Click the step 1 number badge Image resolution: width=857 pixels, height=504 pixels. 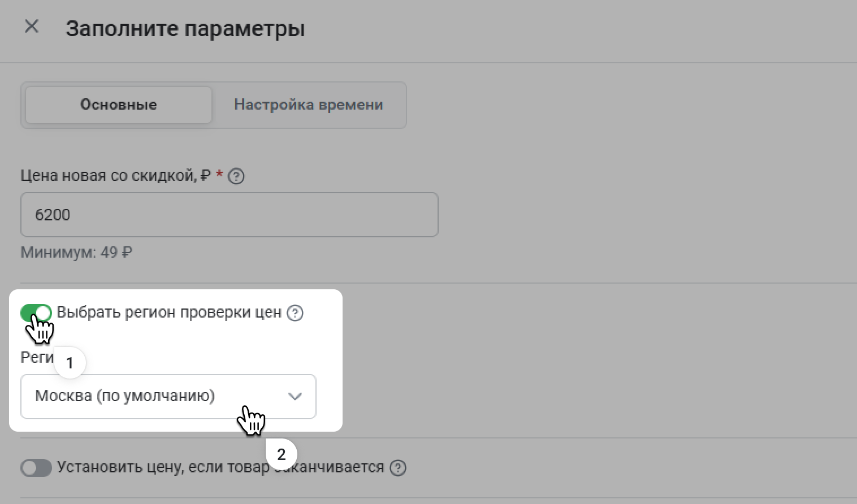click(70, 363)
